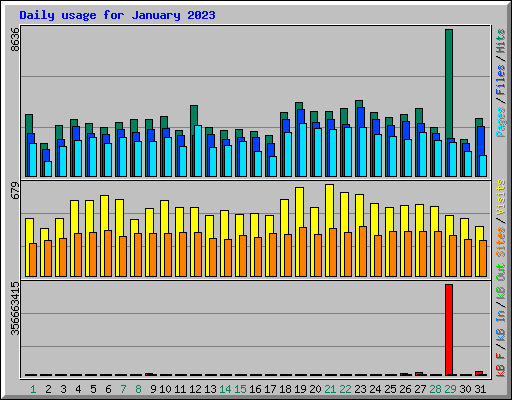The image size is (512, 400).
Task: Click the orange sites bar for day 1
Action: tap(33, 260)
